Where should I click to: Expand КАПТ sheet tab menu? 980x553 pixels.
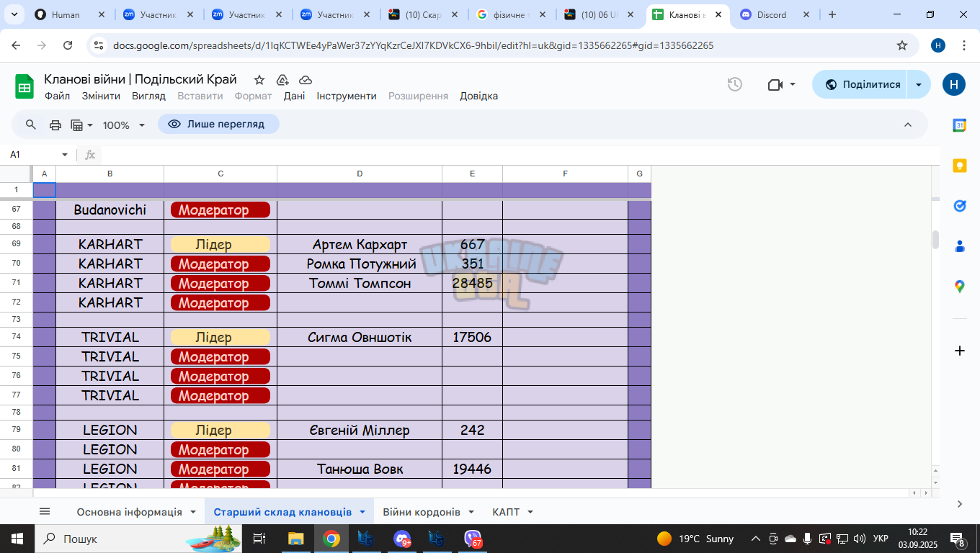click(x=530, y=512)
